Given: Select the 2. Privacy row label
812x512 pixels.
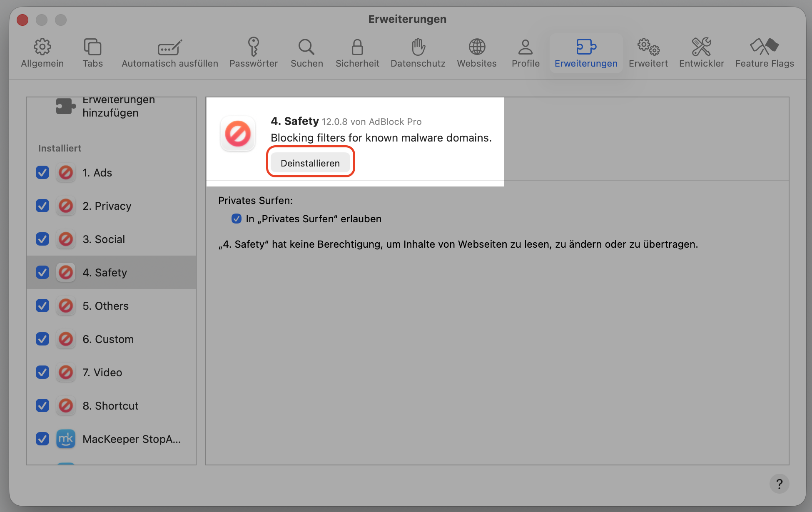Looking at the screenshot, I should [x=107, y=206].
